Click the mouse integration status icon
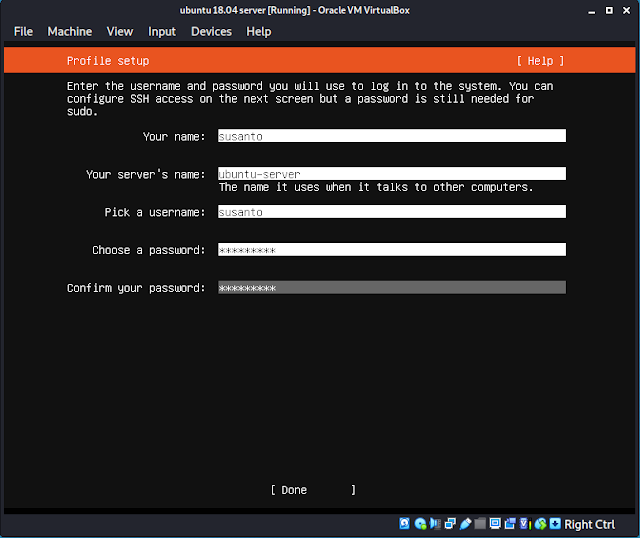The height and width of the screenshot is (538, 640). pos(540,524)
